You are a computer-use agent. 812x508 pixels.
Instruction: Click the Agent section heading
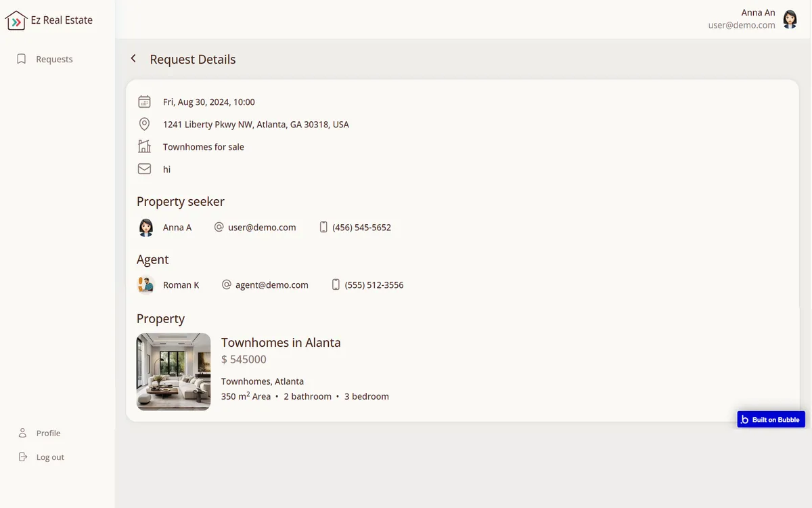tap(153, 259)
